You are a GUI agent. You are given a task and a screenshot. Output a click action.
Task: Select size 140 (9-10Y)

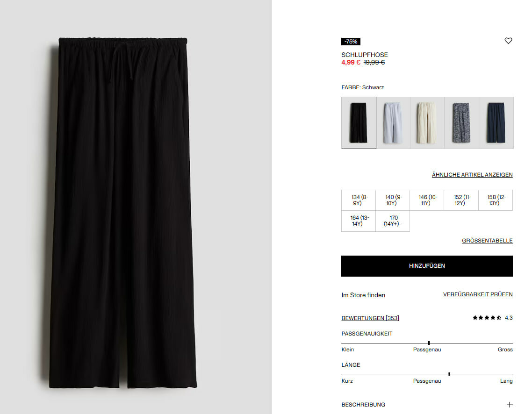coord(393,200)
